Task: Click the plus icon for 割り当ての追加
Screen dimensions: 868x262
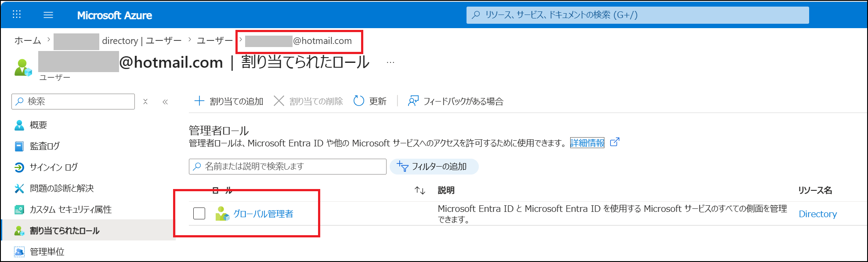Action: tap(199, 101)
